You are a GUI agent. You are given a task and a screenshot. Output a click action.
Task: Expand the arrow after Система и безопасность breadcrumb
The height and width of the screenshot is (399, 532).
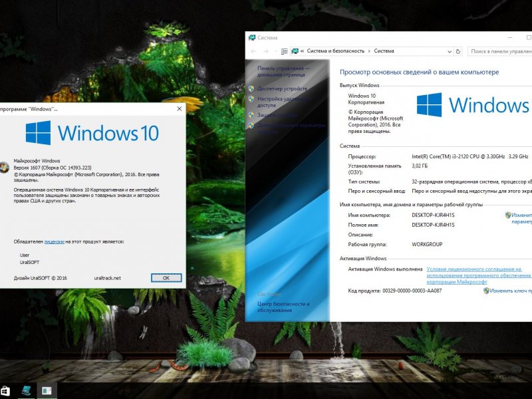pyautogui.click(x=369, y=51)
